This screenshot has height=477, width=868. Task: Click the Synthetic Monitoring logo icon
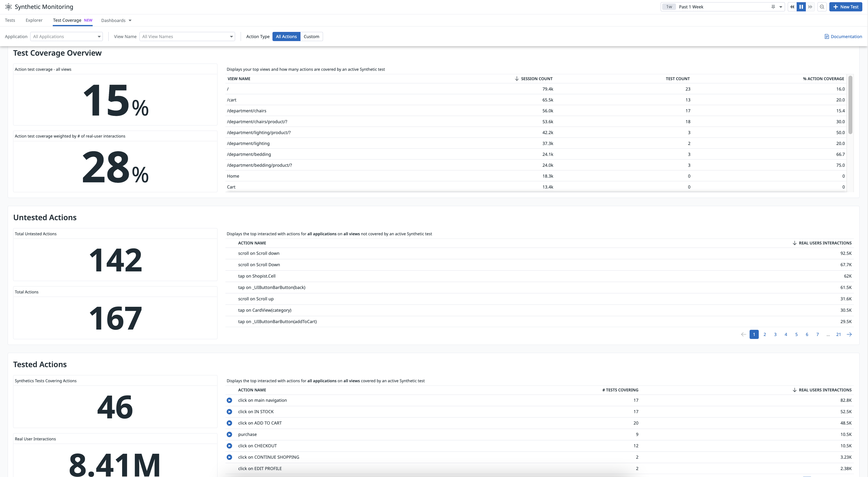(8, 7)
